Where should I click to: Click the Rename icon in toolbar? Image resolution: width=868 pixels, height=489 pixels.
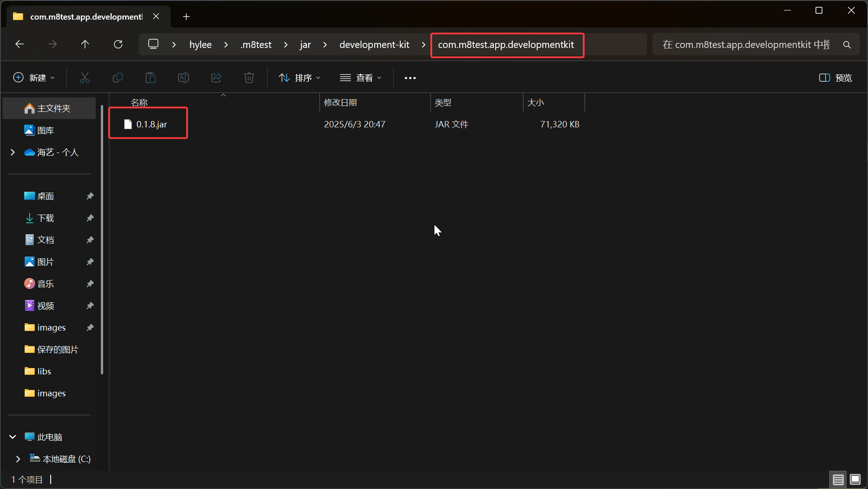point(183,78)
